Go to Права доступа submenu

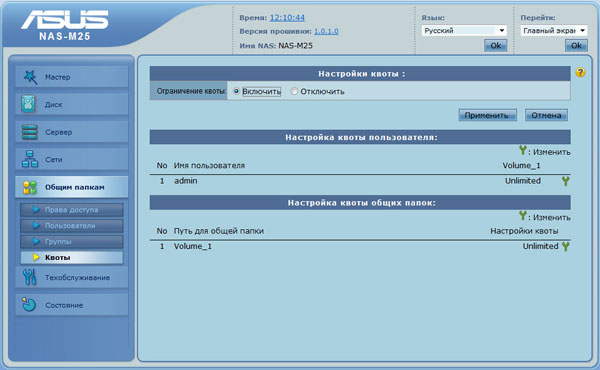click(x=72, y=210)
